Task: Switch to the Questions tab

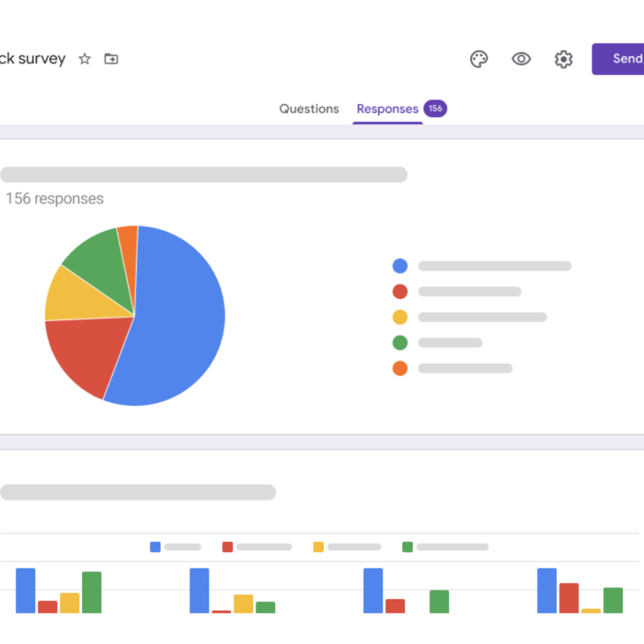Action: tap(309, 109)
